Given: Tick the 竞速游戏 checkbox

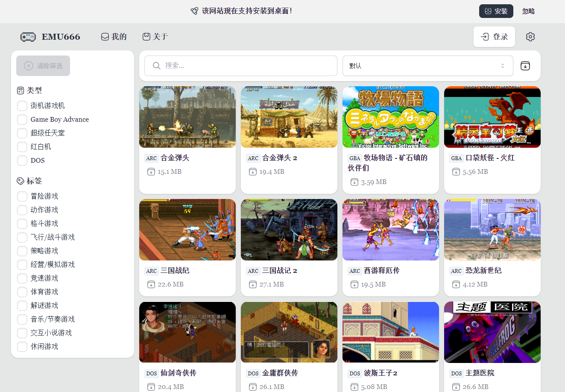Looking at the screenshot, I should pos(22,278).
